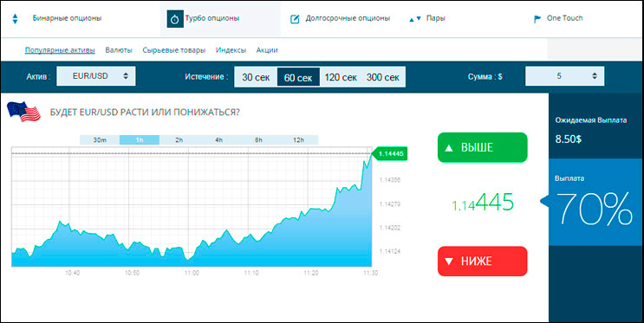Screen dimensions: 644x323
Task: Switch chart range to 12h
Action: [x=298, y=139]
